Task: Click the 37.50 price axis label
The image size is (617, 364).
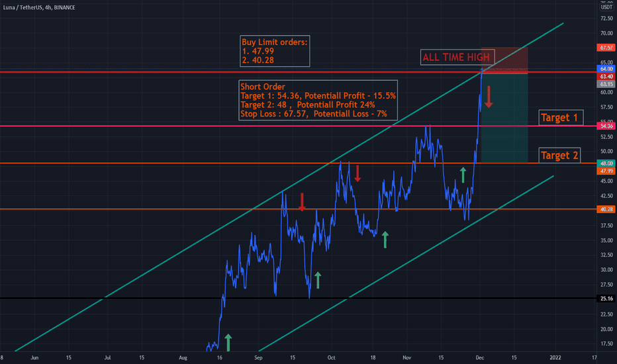Action: pyautogui.click(x=606, y=226)
